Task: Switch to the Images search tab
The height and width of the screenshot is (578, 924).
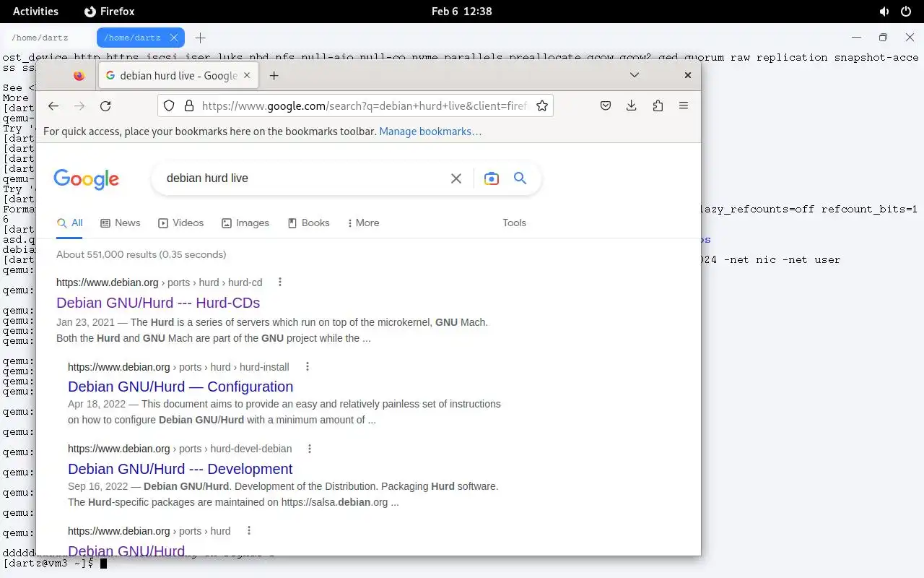Action: 245,223
